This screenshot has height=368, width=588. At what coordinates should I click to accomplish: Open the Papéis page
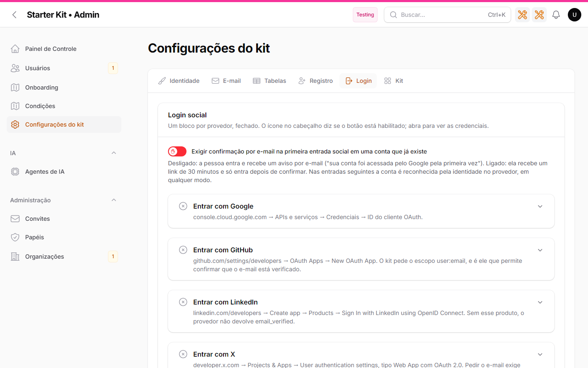pos(64,237)
